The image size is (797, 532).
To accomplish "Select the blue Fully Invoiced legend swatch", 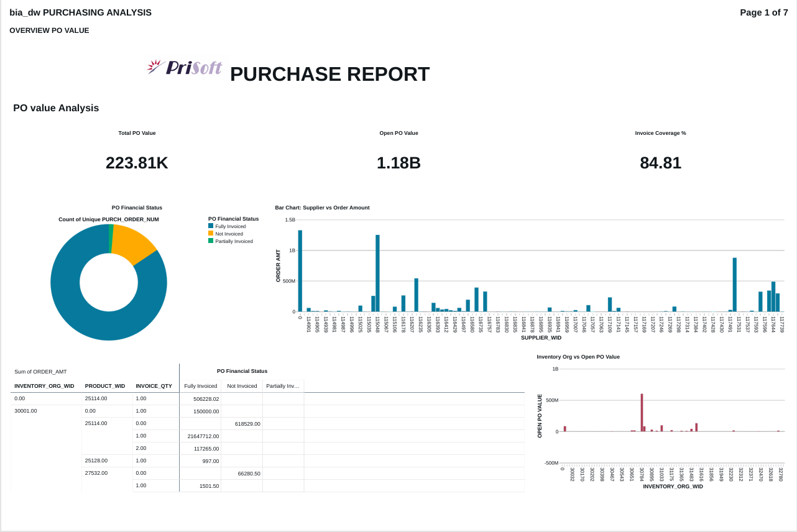I will click(x=211, y=226).
